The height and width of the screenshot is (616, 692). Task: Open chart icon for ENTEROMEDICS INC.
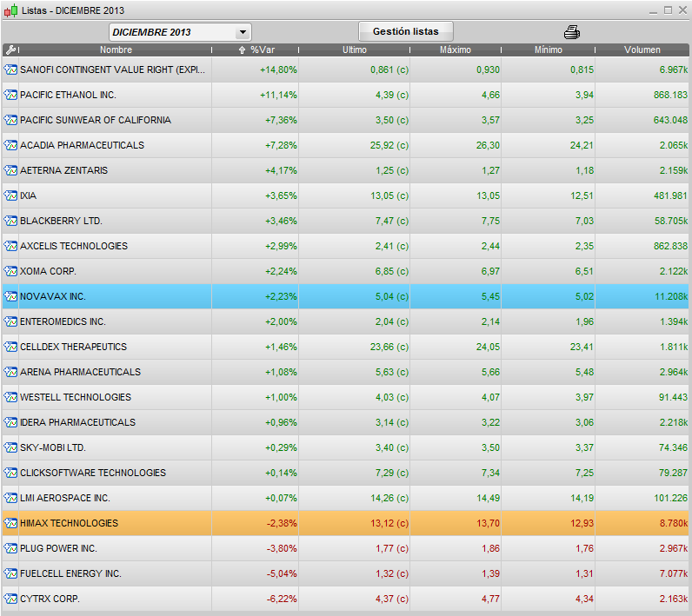pos(10,321)
